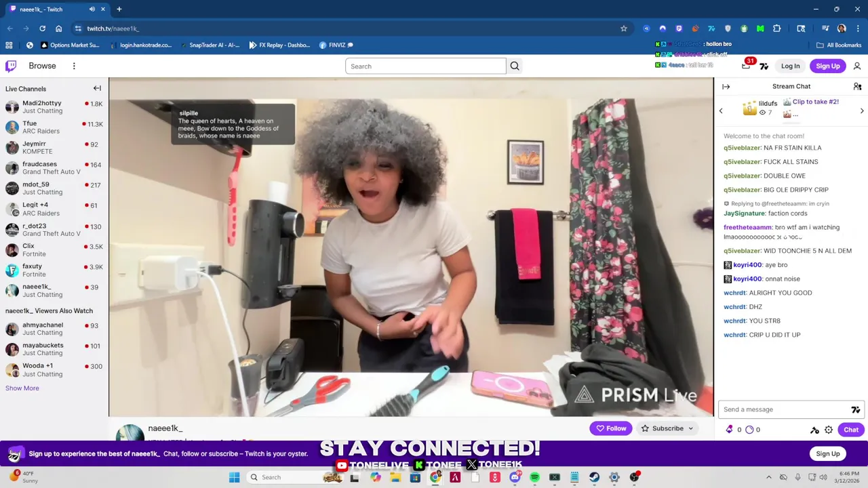Click the Send a message chat input
Screen dimensions: 868x488
click(x=785, y=409)
